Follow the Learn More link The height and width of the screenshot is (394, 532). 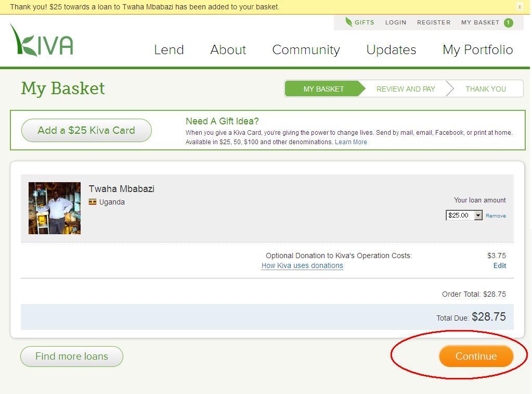point(351,142)
